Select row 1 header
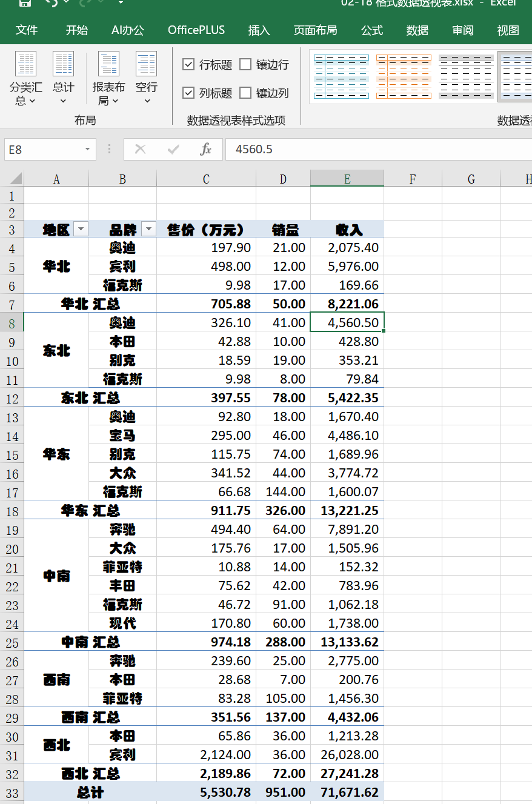 [x=12, y=196]
